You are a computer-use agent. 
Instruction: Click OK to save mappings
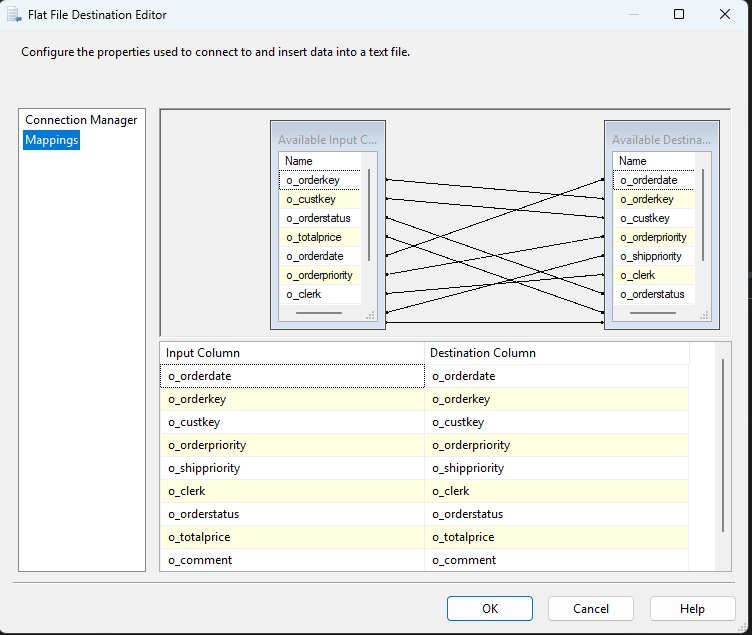[490, 609]
